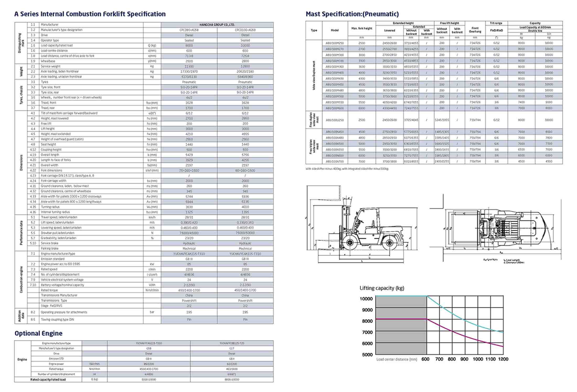Click the 'Turning radius' row label
The height and width of the screenshot is (392, 577).
tap(50, 207)
